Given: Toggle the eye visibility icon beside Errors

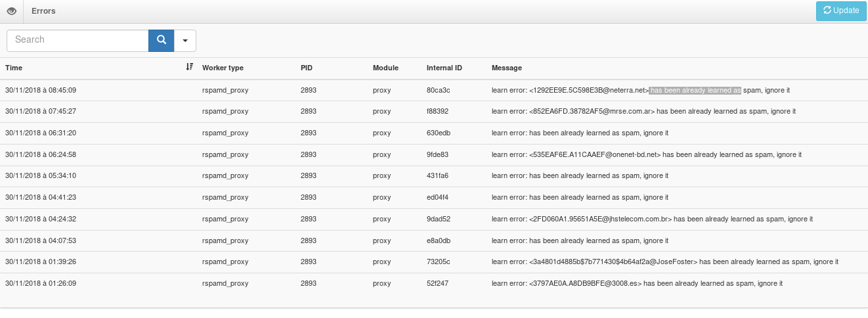Looking at the screenshot, I should click(x=11, y=11).
